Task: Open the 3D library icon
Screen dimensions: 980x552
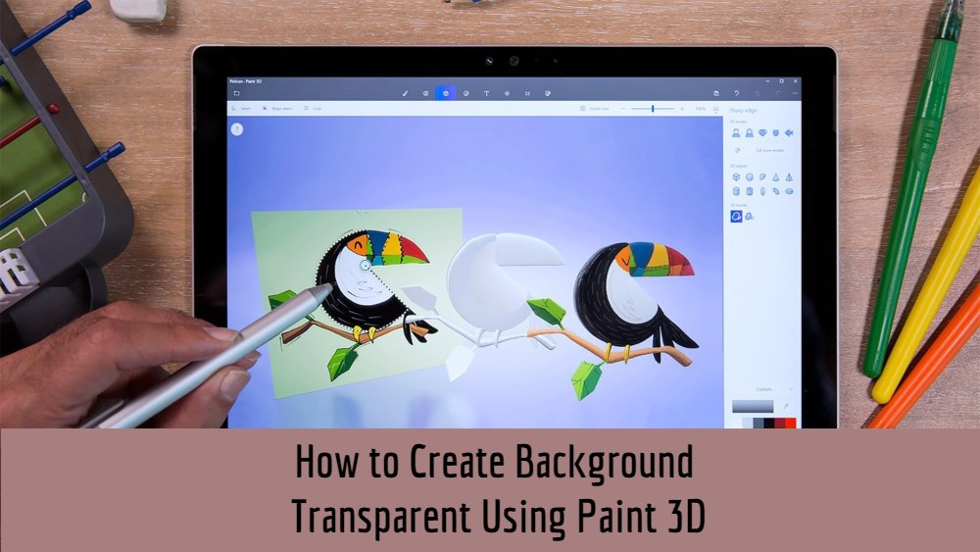Action: [x=548, y=93]
